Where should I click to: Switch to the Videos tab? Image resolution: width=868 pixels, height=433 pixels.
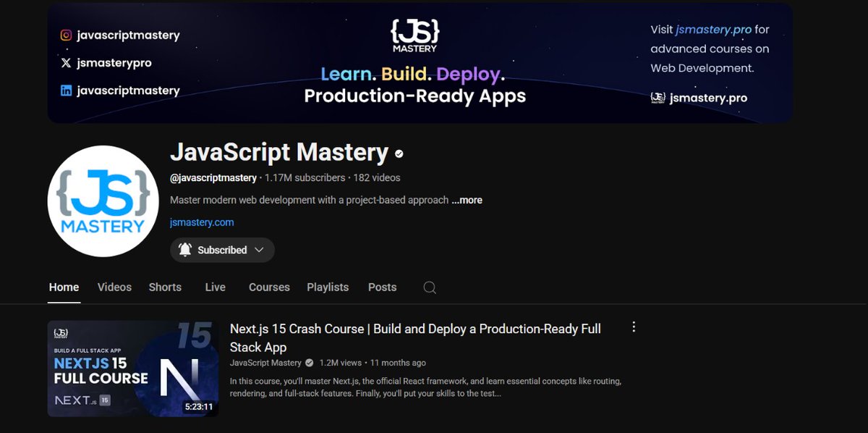click(x=114, y=287)
